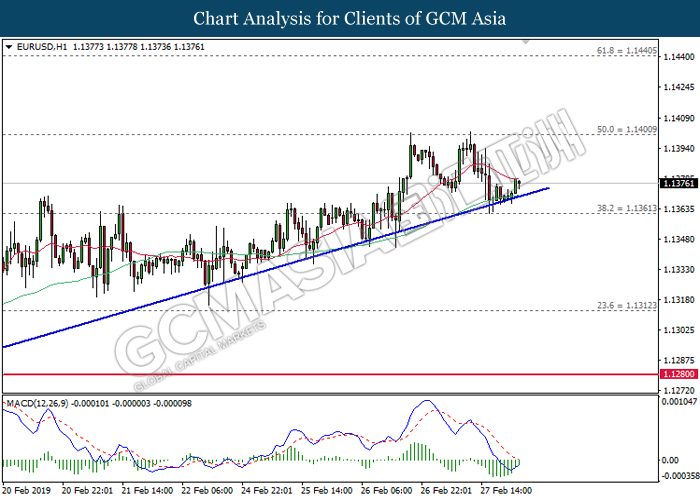Click the small triangle beside EURUSD,H1
This screenshot has height=500, width=700.
[9, 46]
